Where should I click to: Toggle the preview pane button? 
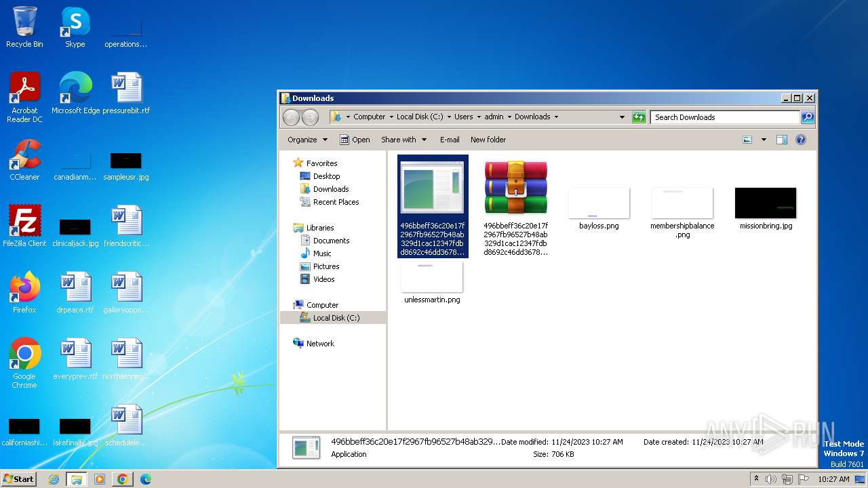click(781, 140)
